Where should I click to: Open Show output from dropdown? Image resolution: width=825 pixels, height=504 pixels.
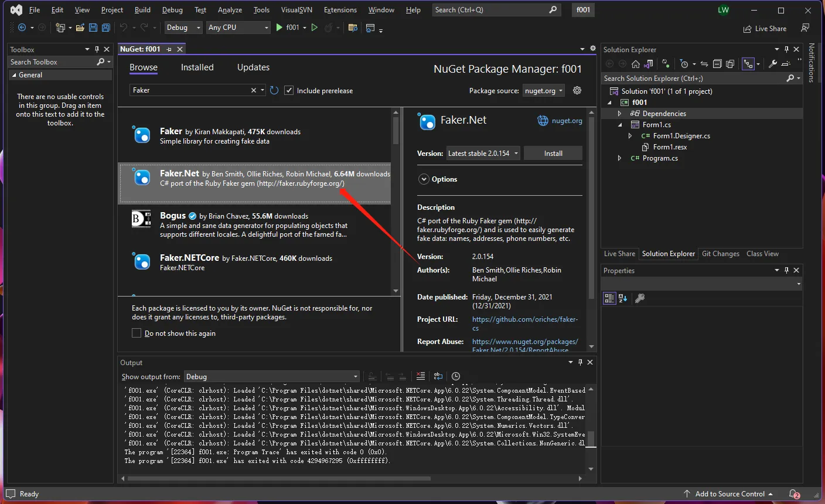point(272,376)
